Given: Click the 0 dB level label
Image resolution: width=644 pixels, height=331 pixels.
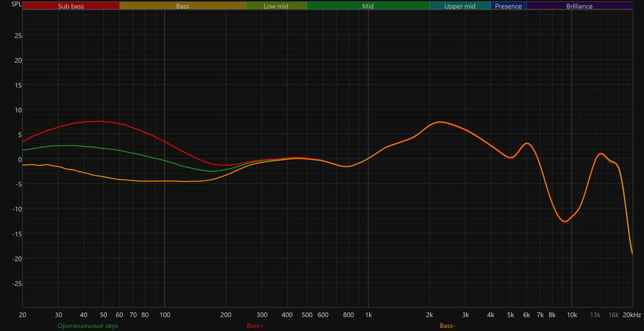Looking at the screenshot, I should click(20, 159).
